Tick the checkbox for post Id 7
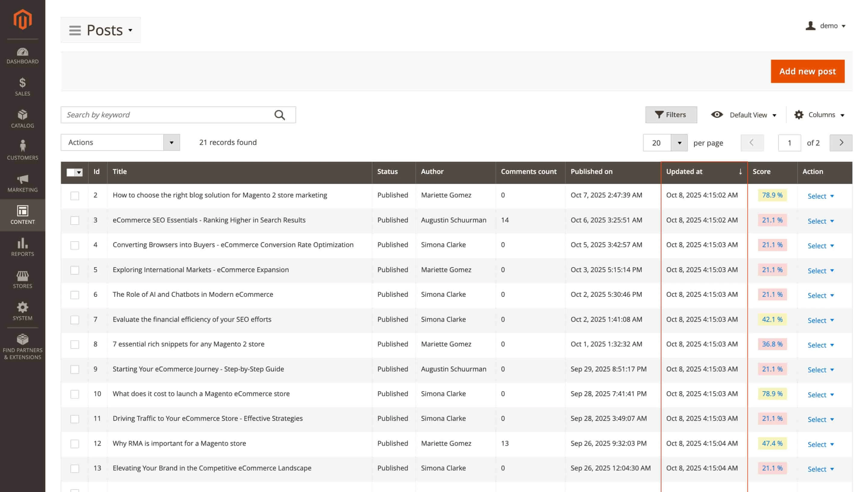The height and width of the screenshot is (492, 868). pos(74,320)
